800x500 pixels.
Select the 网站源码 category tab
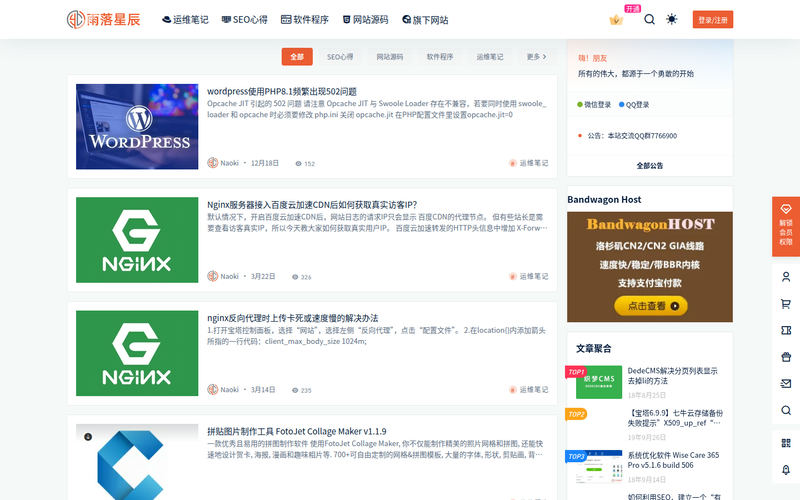point(390,57)
